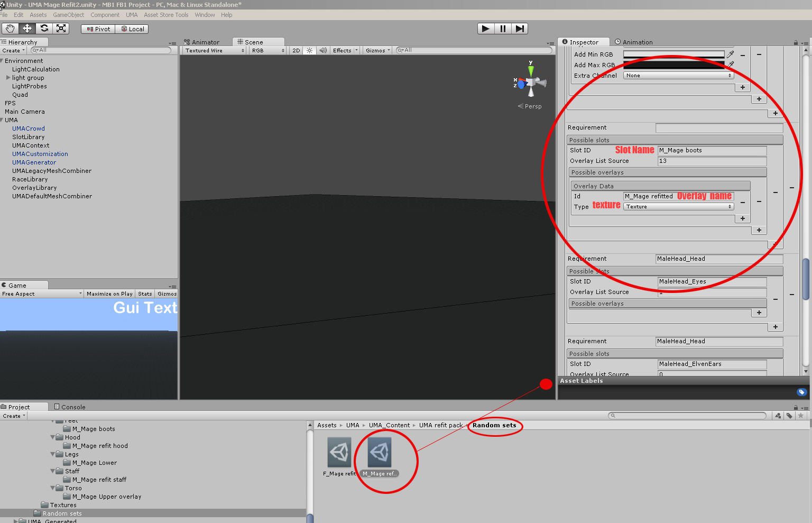Open the Asset Store Tools menu

click(x=166, y=15)
